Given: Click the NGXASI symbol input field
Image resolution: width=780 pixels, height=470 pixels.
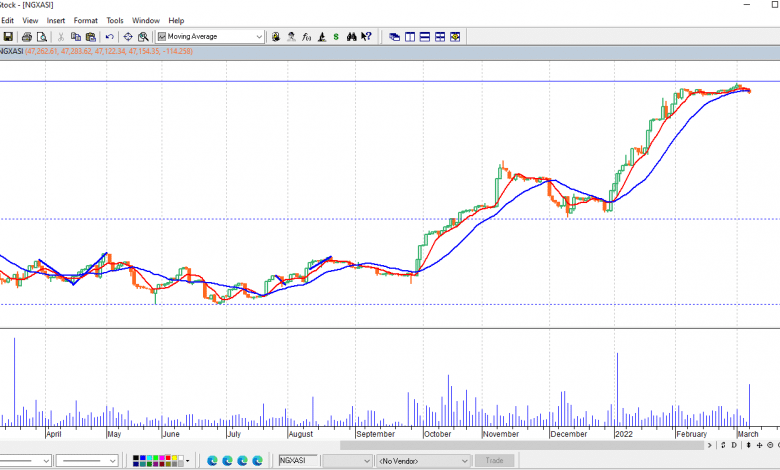Looking at the screenshot, I should tap(298, 460).
